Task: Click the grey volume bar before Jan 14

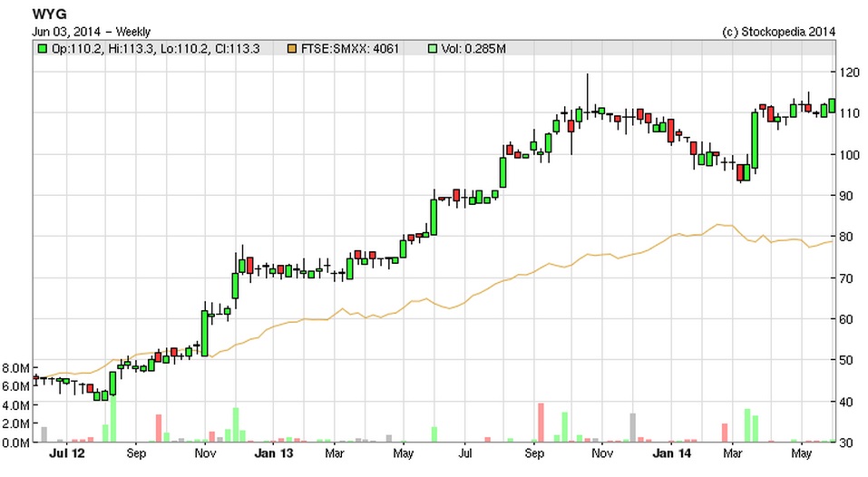Action: [x=633, y=428]
